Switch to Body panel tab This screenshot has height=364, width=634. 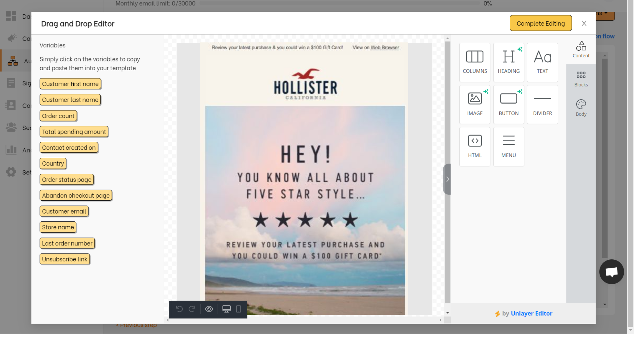click(581, 108)
